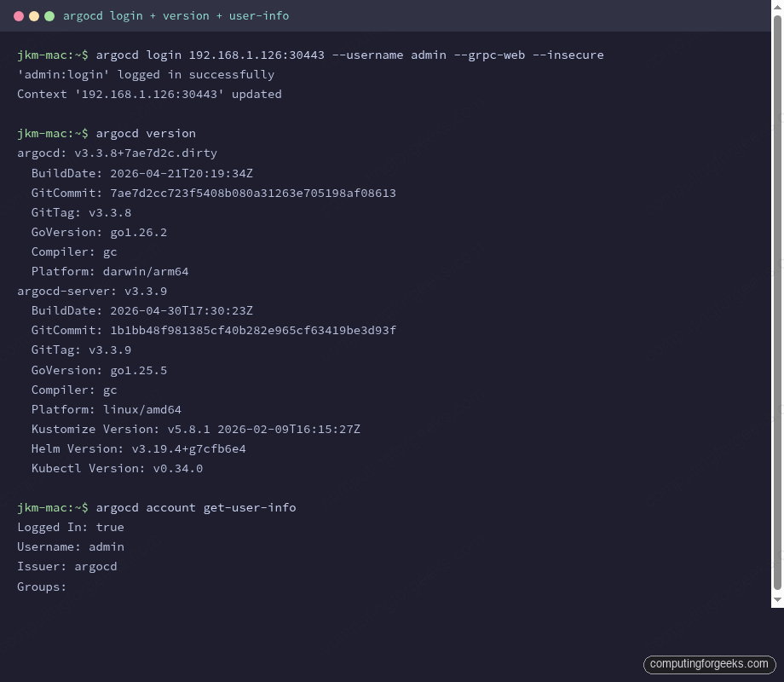Click the 'Kustomize Version: v5.8.1' line
This screenshot has height=682, width=784.
195,430
